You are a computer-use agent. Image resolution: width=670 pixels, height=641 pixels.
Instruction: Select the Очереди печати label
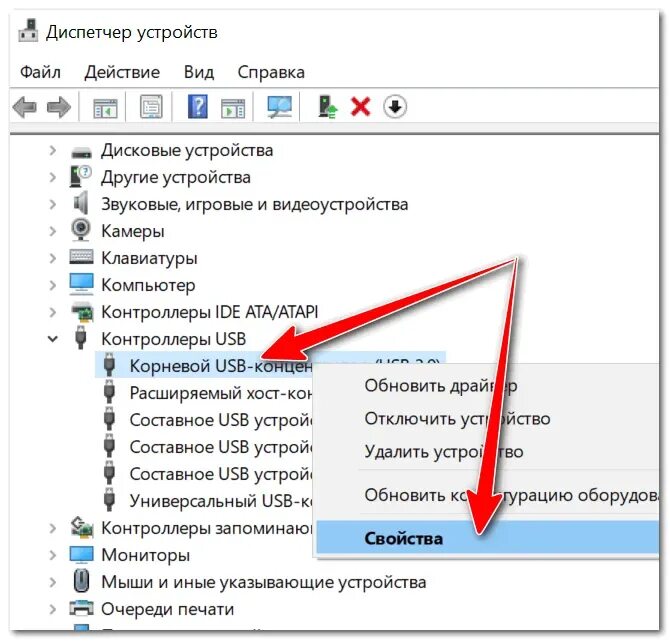[168, 609]
